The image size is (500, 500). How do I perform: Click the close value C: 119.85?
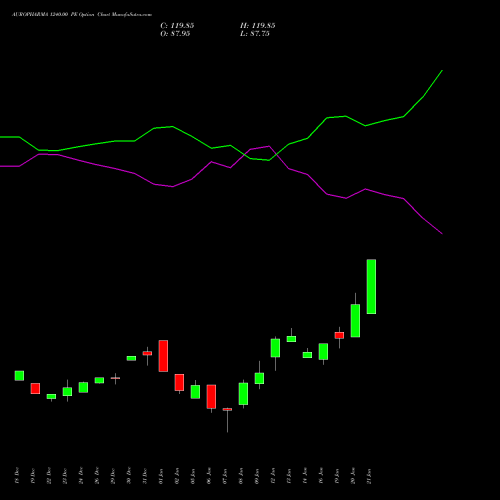point(177,26)
